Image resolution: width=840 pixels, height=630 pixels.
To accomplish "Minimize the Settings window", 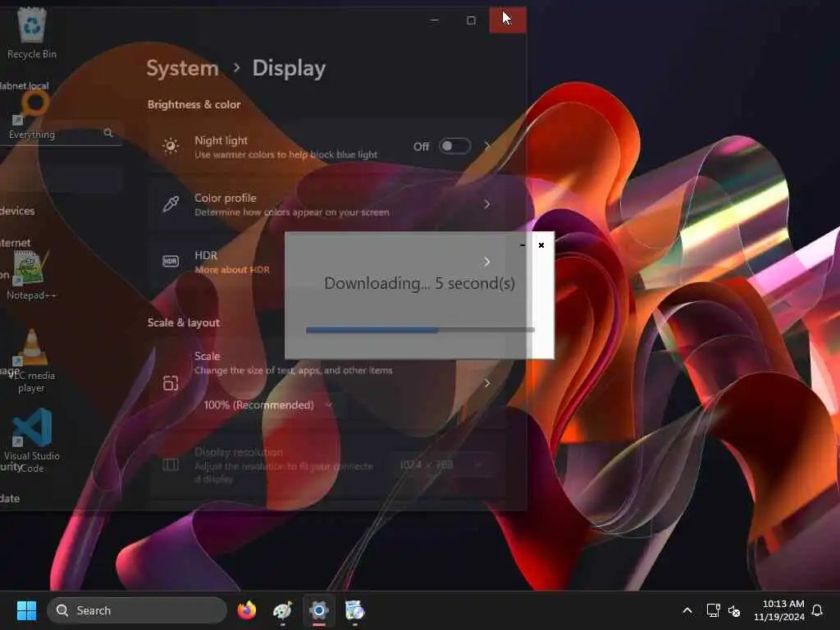I will coord(435,21).
